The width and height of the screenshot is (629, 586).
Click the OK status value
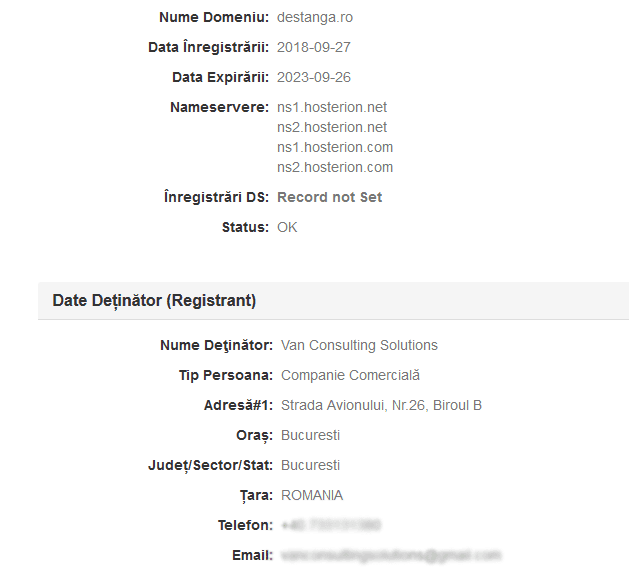[287, 227]
